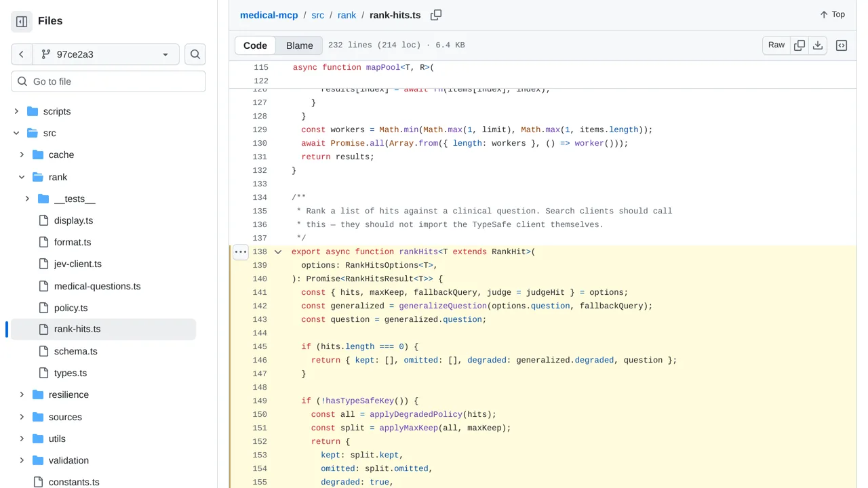Click the src folder icon
The width and height of the screenshot is (868, 488).
click(32, 133)
